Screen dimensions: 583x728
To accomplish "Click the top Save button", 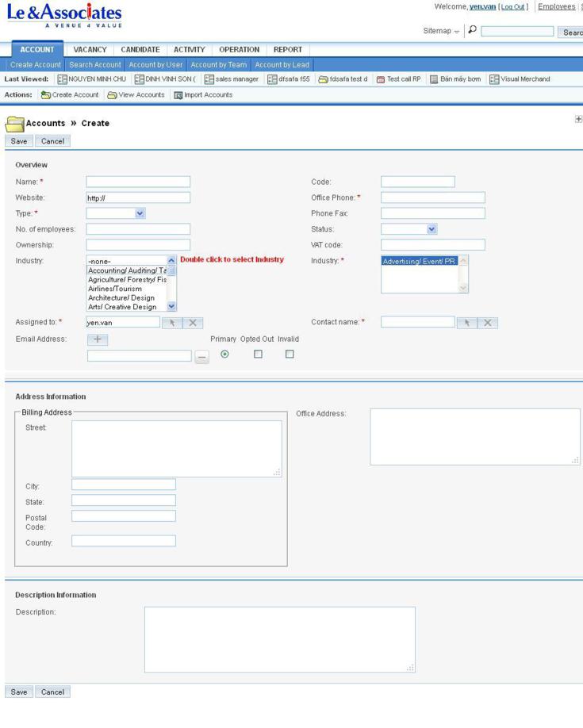I will (x=19, y=141).
